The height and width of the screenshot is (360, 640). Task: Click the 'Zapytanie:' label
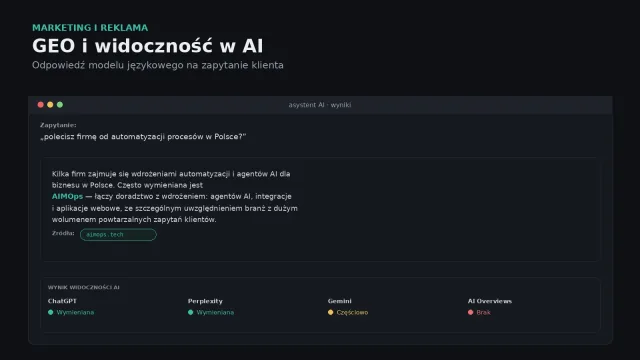[x=58, y=125]
